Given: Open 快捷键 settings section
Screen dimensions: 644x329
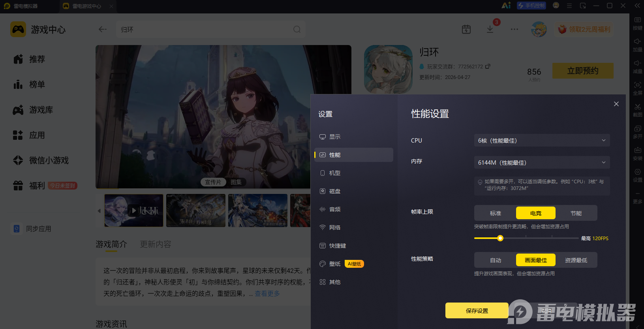Looking at the screenshot, I should point(354,246).
